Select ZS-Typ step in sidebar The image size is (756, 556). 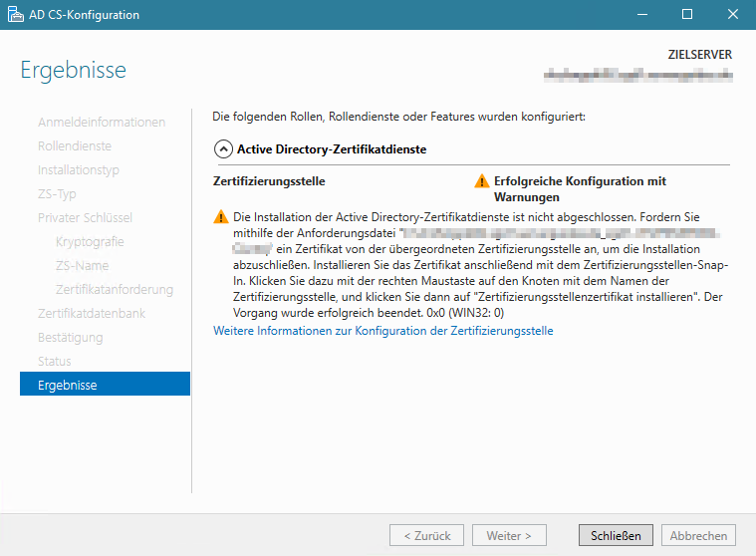pyautogui.click(x=57, y=194)
